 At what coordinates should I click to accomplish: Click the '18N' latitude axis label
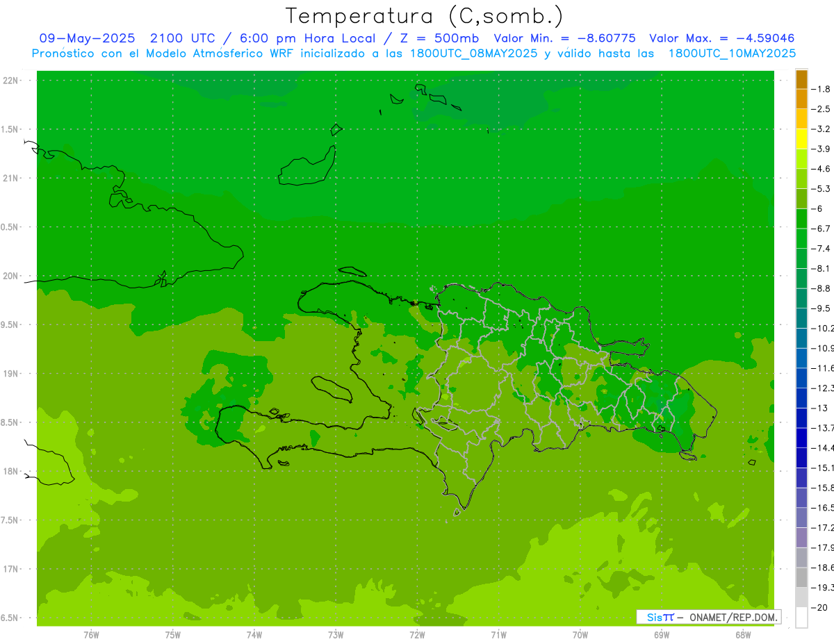(x=12, y=471)
